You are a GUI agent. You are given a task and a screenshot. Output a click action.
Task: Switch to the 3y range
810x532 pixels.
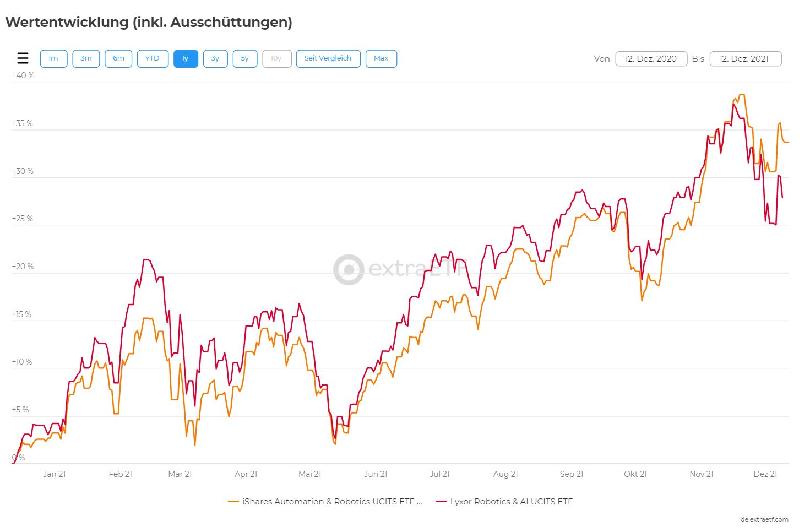[215, 58]
